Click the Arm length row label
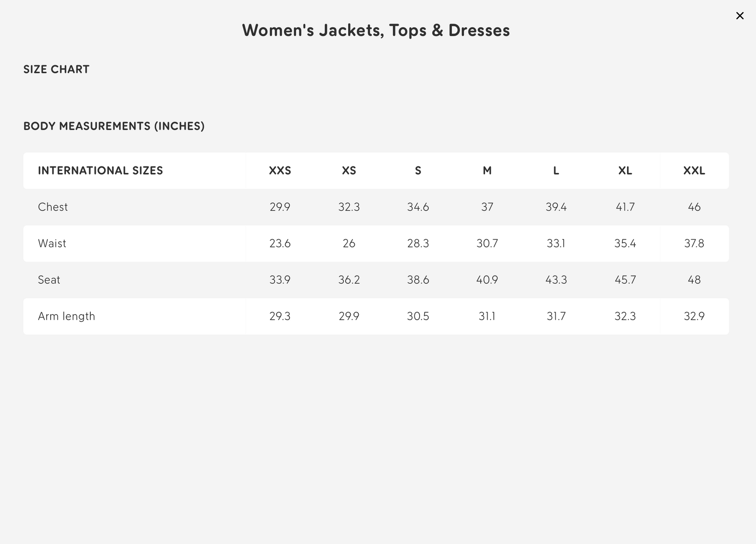This screenshot has height=544, width=756. coord(66,316)
